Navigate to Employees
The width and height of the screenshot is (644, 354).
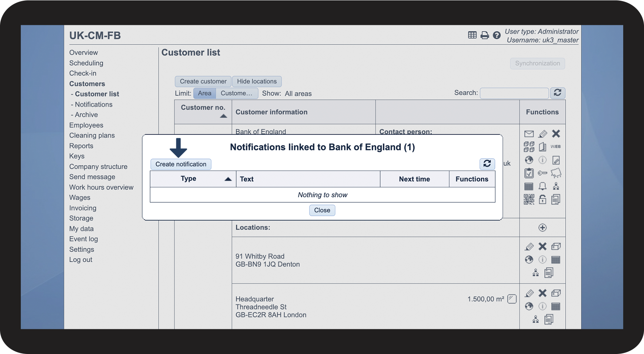[86, 125]
